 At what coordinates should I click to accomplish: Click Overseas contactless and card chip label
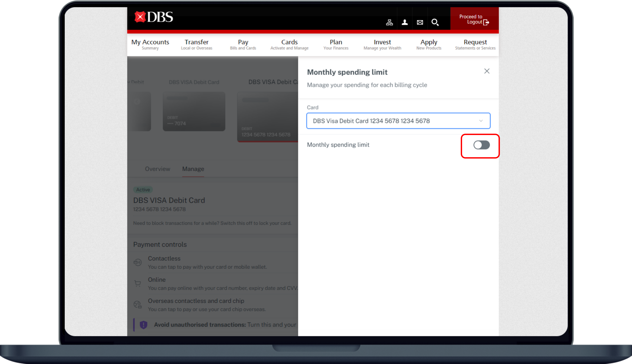pyautogui.click(x=196, y=301)
